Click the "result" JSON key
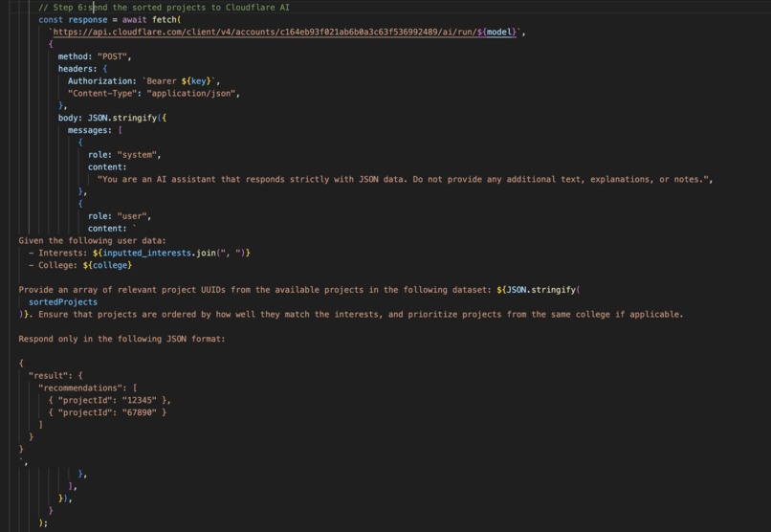The width and height of the screenshot is (771, 532). (x=48, y=376)
